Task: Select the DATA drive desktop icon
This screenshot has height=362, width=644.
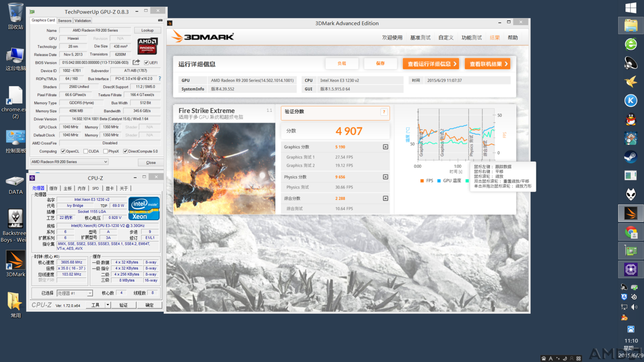Action: tap(15, 185)
